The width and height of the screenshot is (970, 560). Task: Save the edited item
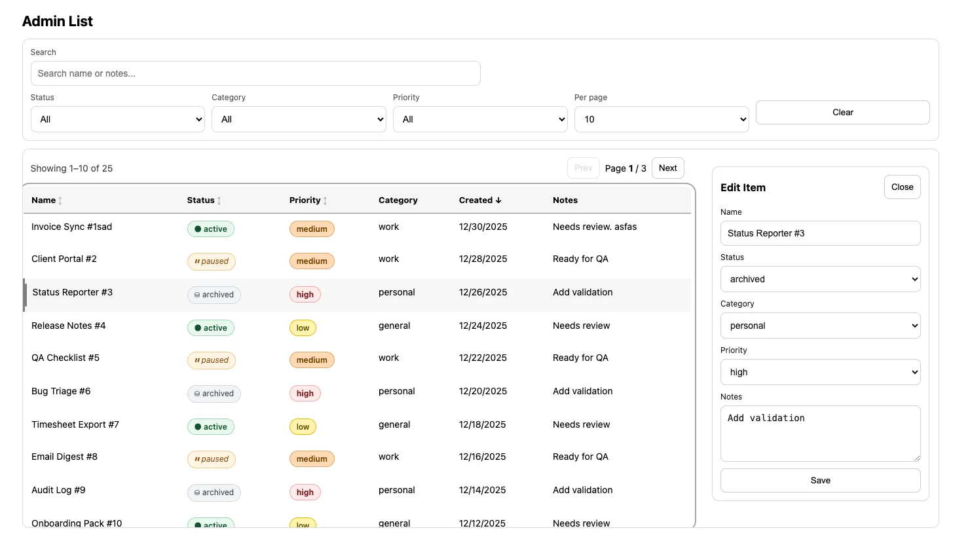coord(821,480)
